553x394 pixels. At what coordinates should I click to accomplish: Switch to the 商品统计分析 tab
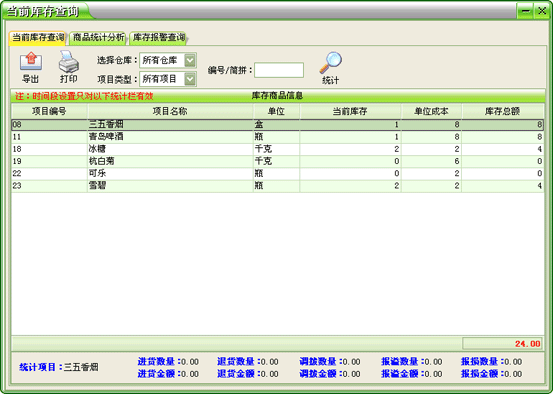[x=98, y=37]
